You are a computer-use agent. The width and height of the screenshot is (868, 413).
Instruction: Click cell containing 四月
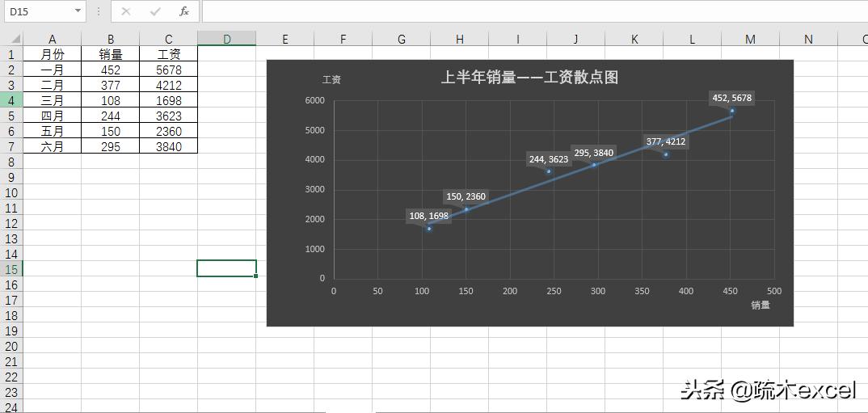tap(52, 116)
